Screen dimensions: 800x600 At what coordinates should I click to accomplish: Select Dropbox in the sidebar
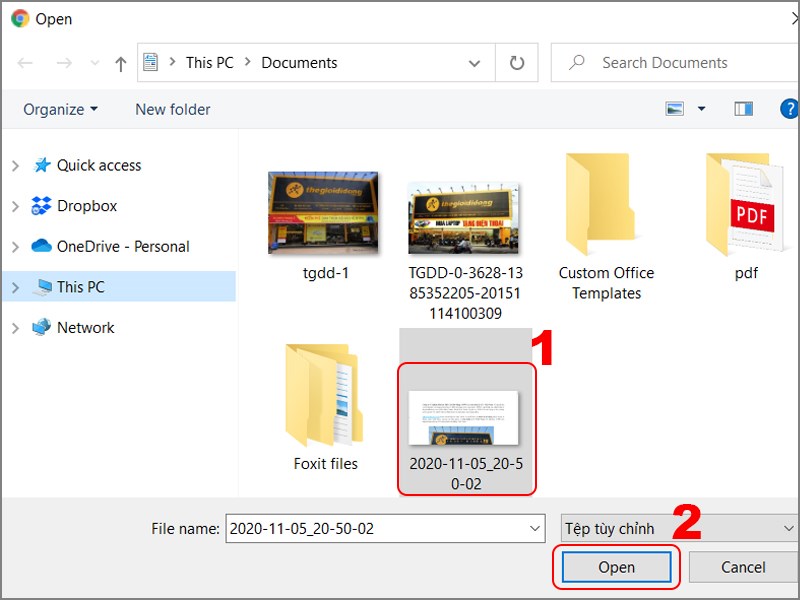(87, 206)
